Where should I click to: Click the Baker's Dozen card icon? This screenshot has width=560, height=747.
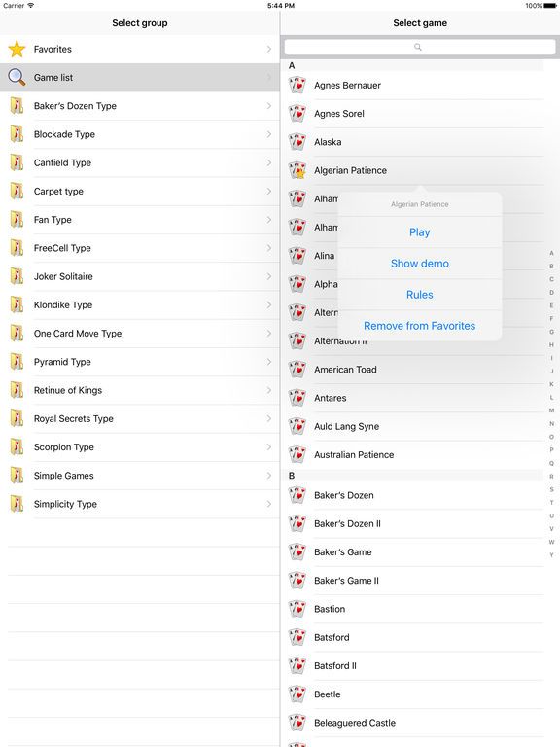(x=297, y=495)
